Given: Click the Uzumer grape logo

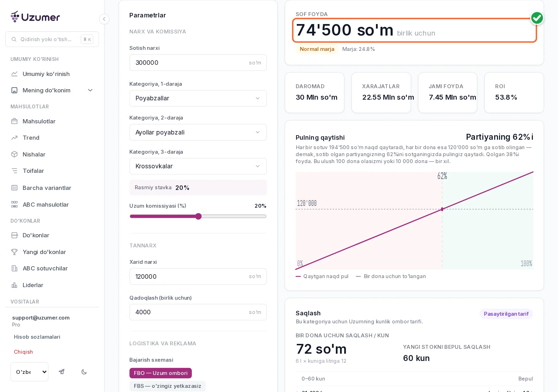Looking at the screenshot, I should coord(15,17).
